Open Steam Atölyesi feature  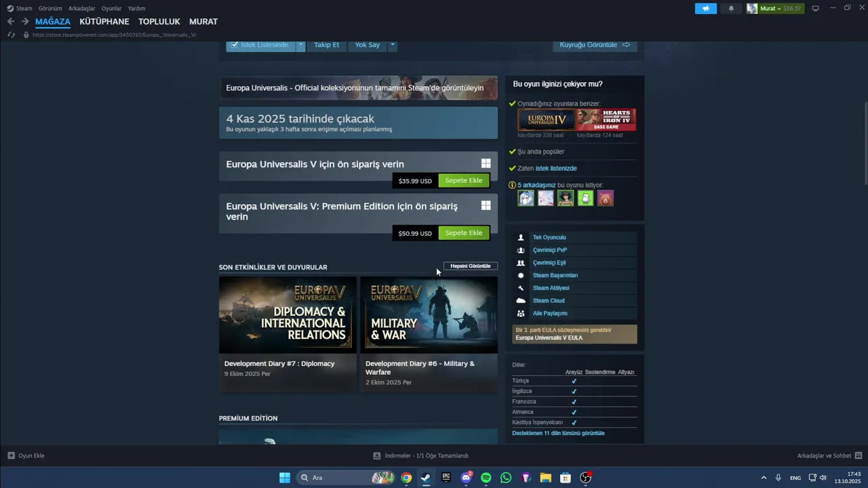tap(574, 288)
